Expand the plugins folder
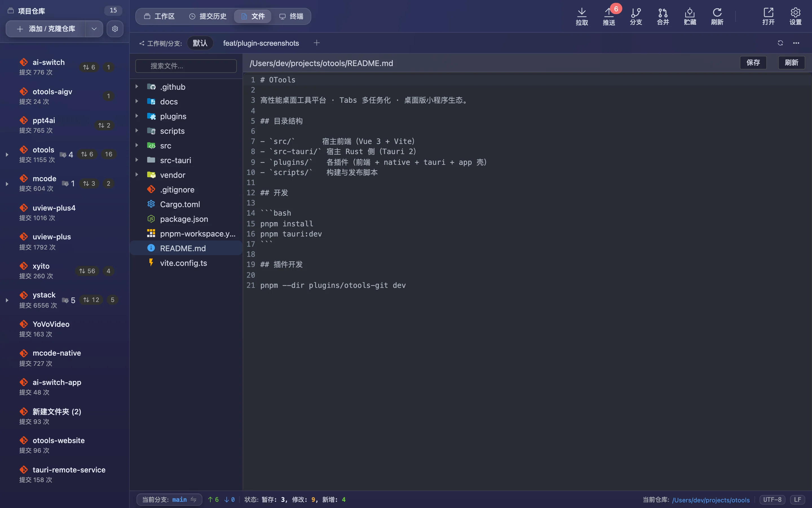812x508 pixels. click(x=137, y=116)
